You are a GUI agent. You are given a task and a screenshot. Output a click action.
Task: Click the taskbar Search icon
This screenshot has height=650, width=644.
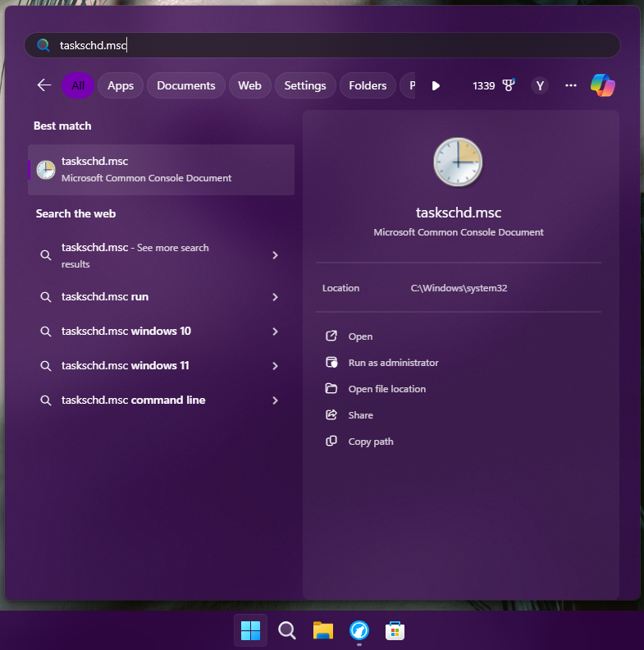287,630
